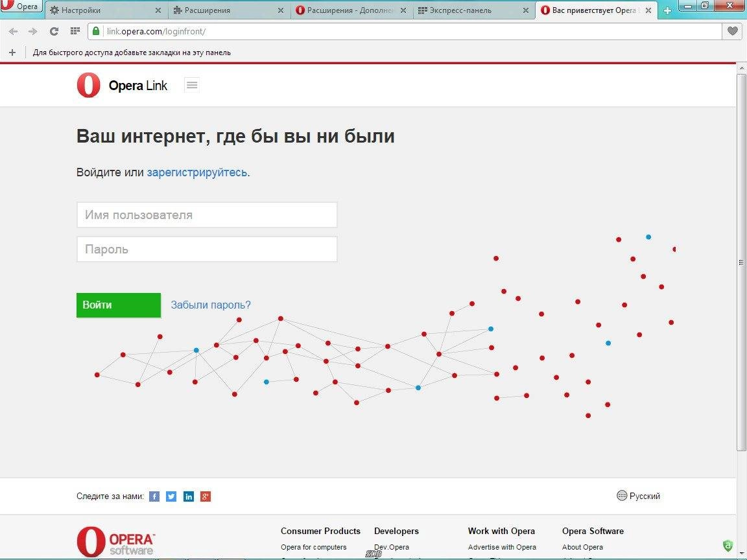747x560 pixels.
Task: Click the Developers footer heading
Action: coord(396,531)
